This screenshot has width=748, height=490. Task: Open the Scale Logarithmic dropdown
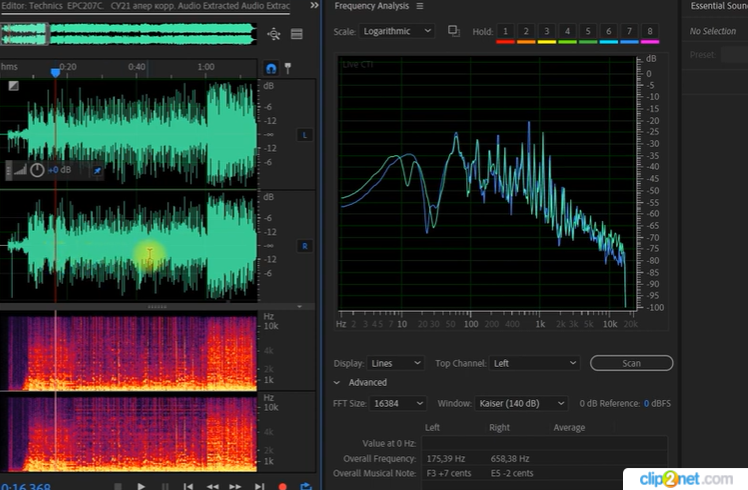[397, 31]
